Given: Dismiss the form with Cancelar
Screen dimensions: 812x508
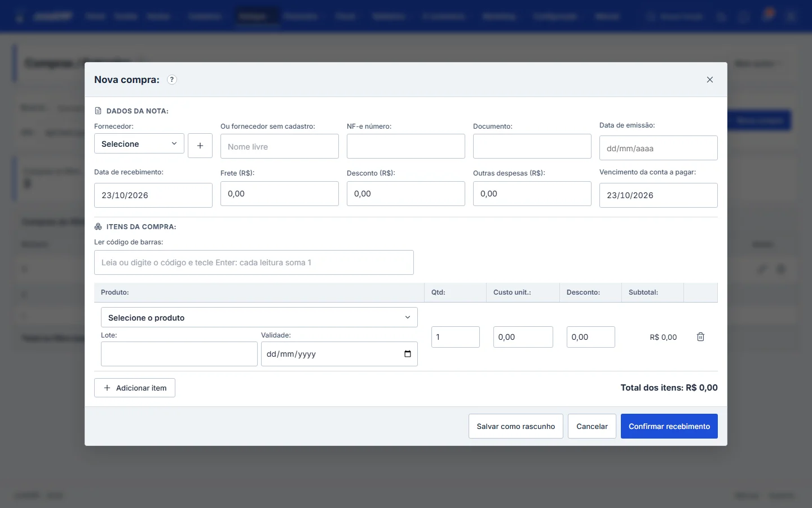Looking at the screenshot, I should 592,426.
